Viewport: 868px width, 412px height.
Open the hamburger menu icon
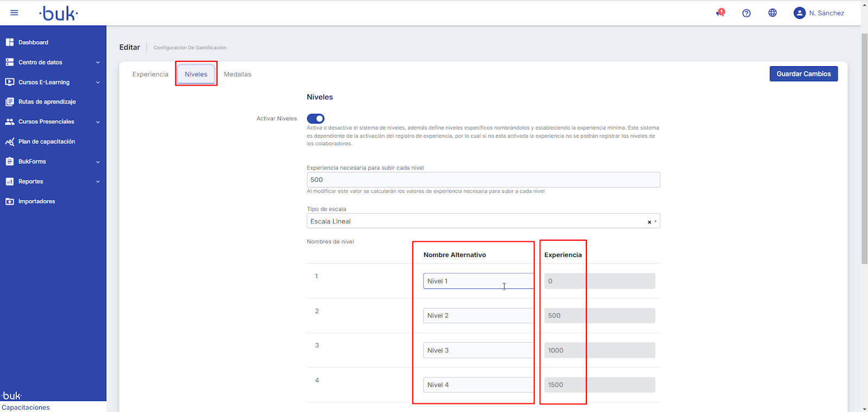pyautogui.click(x=14, y=13)
